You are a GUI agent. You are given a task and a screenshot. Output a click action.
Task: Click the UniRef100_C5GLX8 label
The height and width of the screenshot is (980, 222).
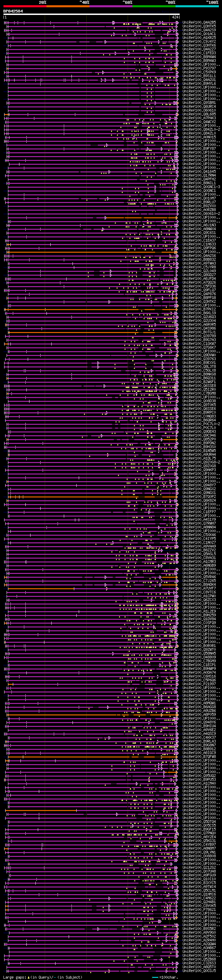point(199,370)
